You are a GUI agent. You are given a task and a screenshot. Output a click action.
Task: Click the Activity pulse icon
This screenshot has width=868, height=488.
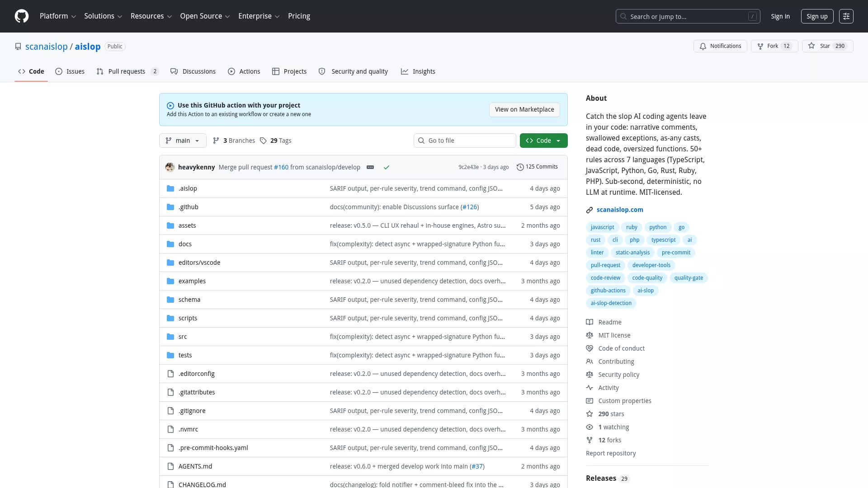tap(590, 388)
